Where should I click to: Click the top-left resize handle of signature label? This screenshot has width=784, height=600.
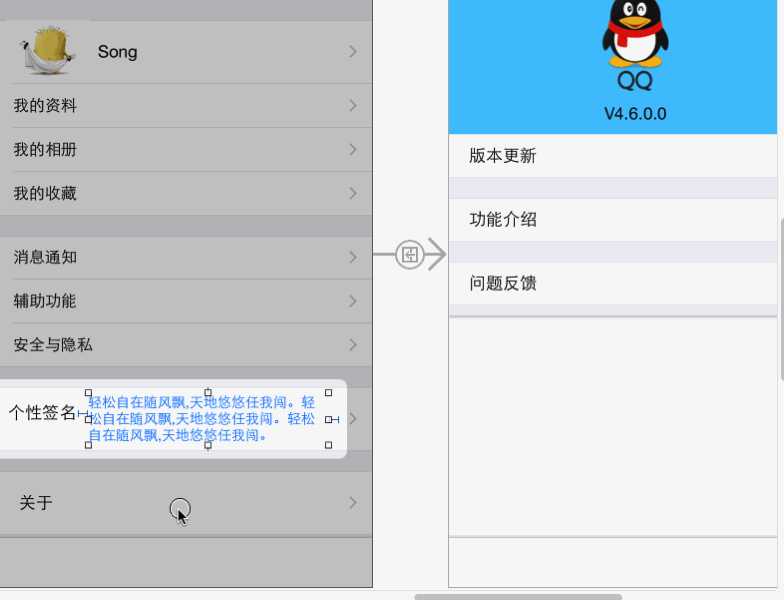(x=88, y=393)
